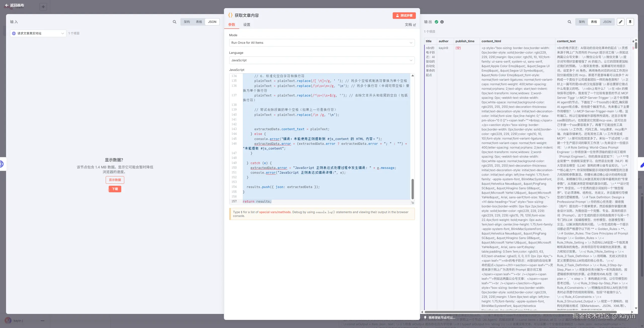Viewport: 644px width, 328px height.
Task: Open the 文档 documentation link
Action: pos(410,25)
